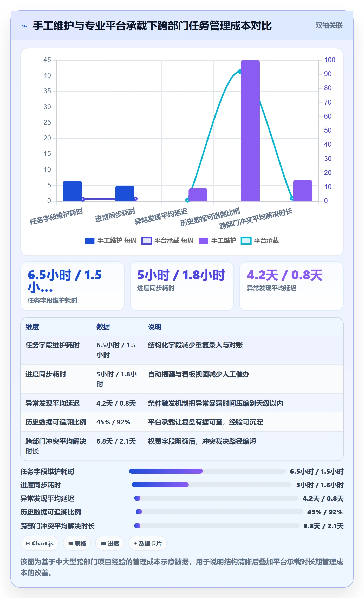364x598 pixels.
Task: Click the blue bar for 任务字段维护耗时
Action: pyautogui.click(x=72, y=191)
